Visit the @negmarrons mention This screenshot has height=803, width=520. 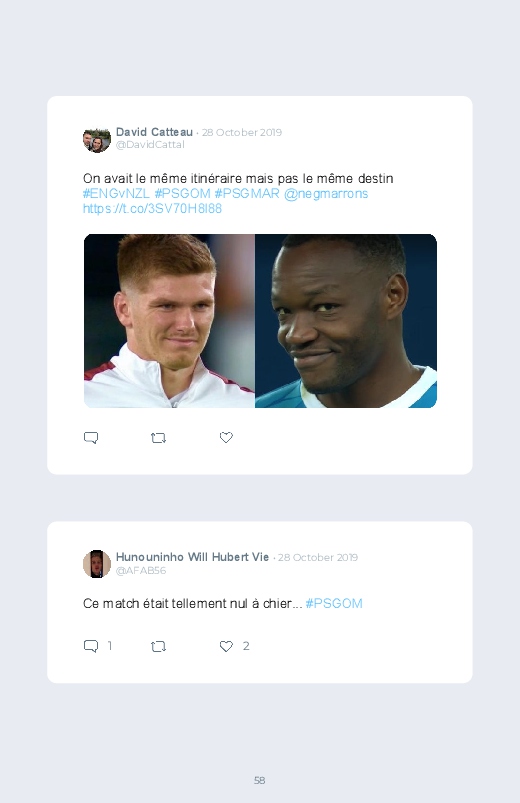pos(326,194)
